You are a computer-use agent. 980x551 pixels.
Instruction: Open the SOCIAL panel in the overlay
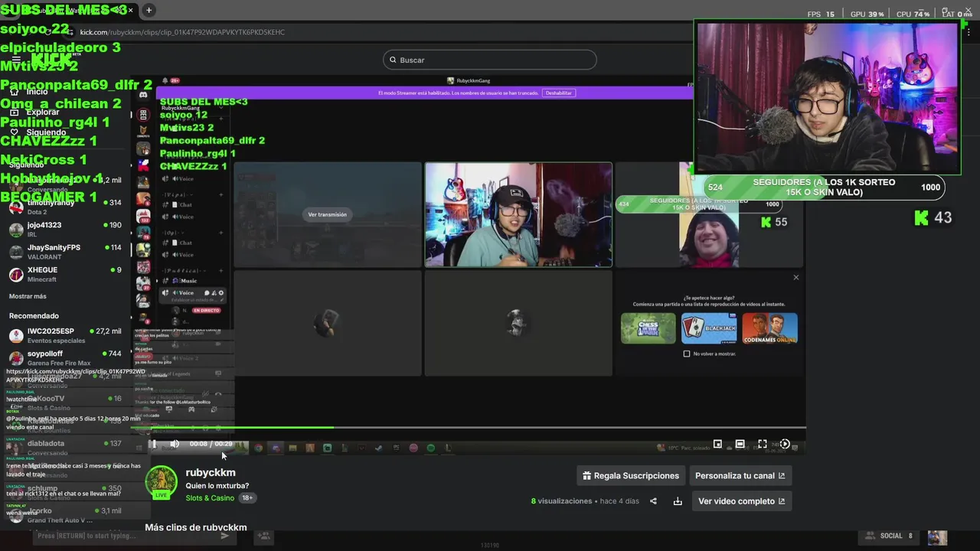click(890, 536)
